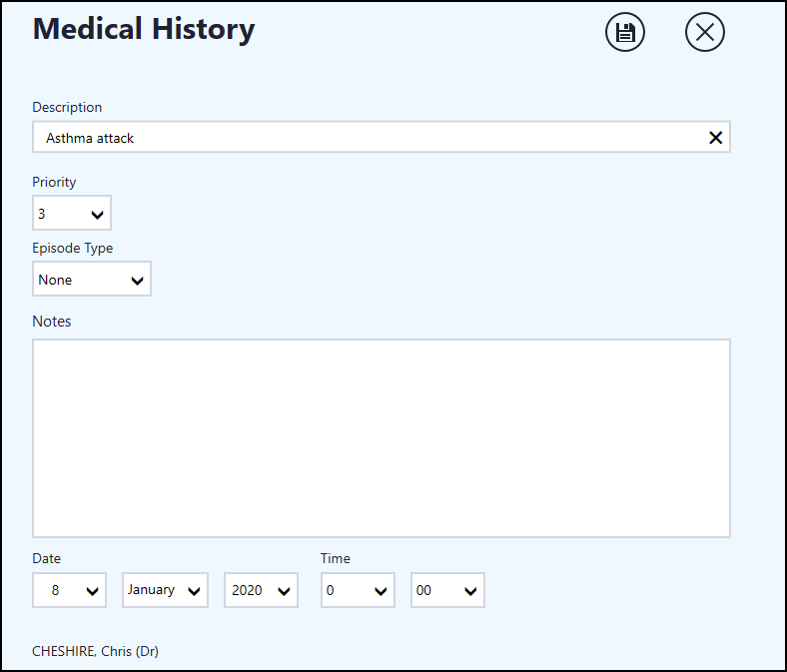Clear the Asthma attack description text
The image size is (787, 672).
click(715, 138)
